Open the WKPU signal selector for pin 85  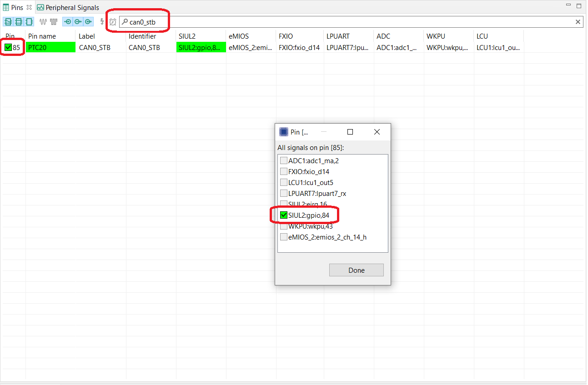coord(448,47)
